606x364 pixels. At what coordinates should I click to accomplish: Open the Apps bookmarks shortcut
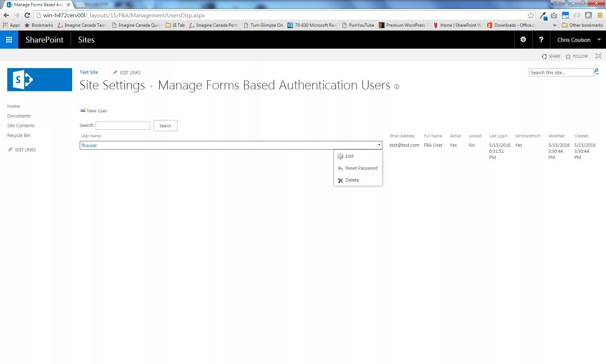[11, 25]
